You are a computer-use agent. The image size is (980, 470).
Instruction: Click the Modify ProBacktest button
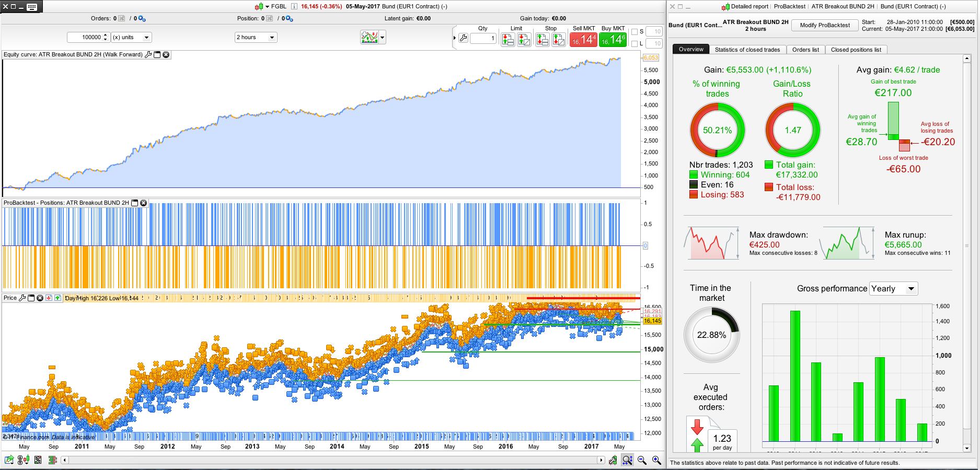(825, 25)
